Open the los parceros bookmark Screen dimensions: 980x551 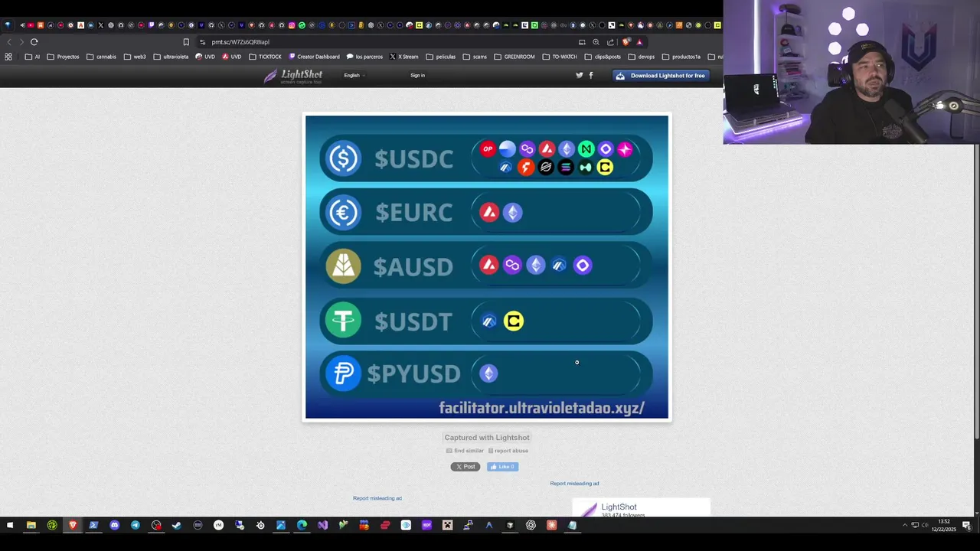[364, 57]
